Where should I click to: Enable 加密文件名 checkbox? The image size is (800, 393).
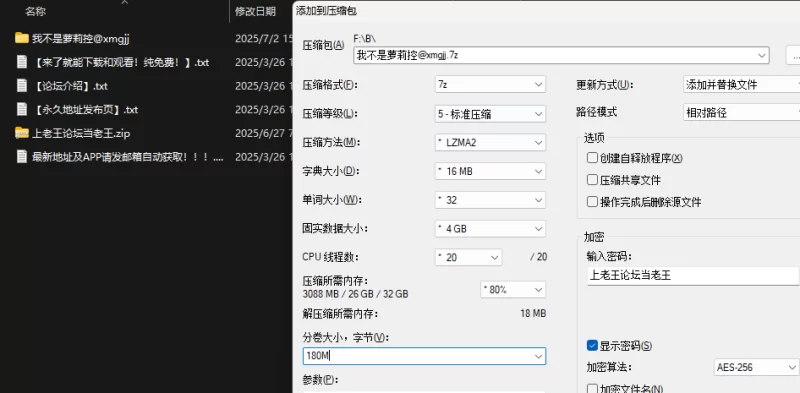coord(592,388)
